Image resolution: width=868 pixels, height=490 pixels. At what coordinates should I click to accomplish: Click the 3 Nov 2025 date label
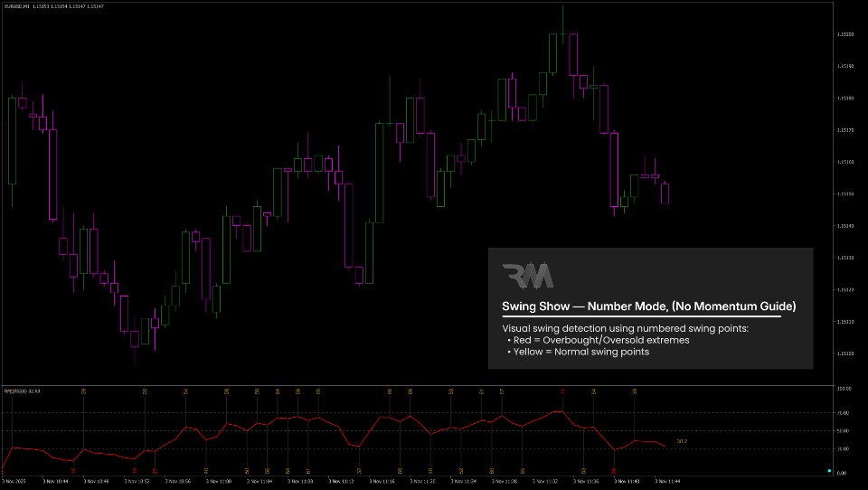coord(14,481)
